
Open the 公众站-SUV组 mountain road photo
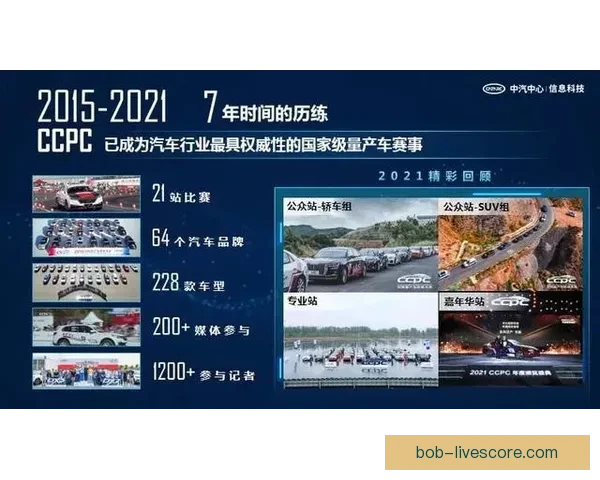[x=510, y=245]
